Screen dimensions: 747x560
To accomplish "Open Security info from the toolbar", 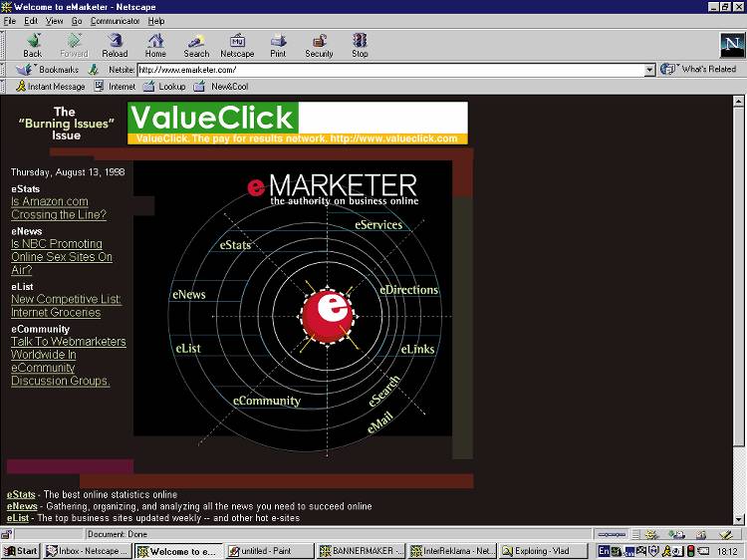I will pos(319,46).
